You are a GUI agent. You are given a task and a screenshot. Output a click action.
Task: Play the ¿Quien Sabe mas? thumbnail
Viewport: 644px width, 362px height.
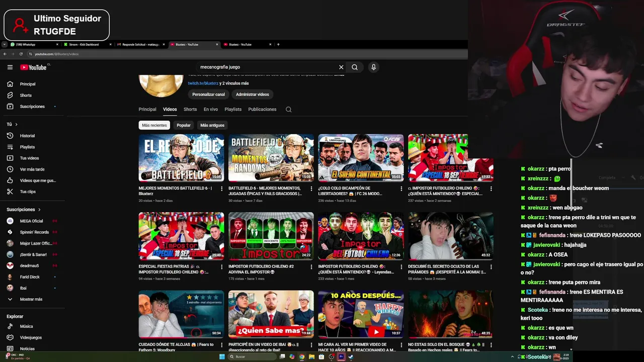[x=271, y=314]
